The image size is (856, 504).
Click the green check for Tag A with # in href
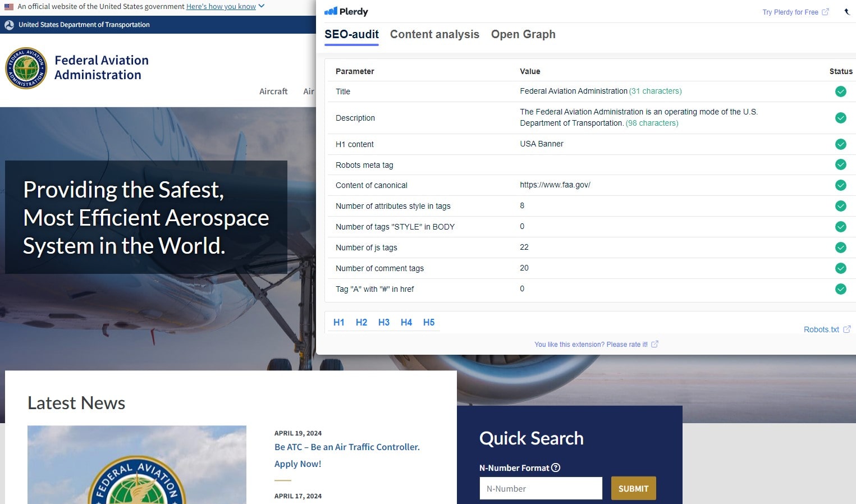pyautogui.click(x=840, y=289)
